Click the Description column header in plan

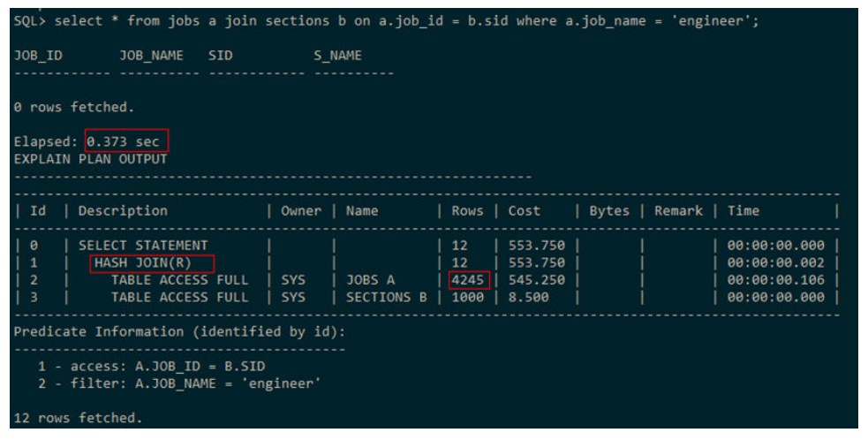[123, 210]
